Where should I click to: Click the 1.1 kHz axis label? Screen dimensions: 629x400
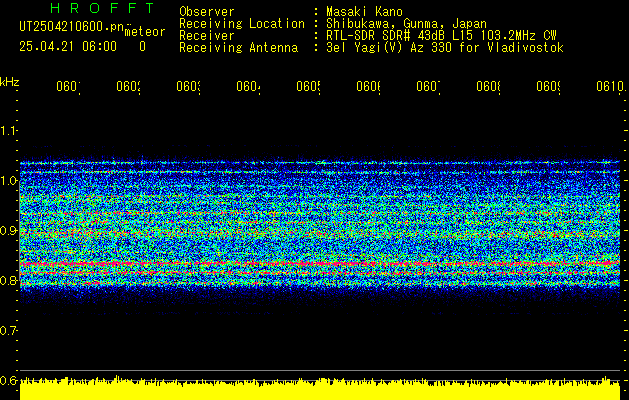pos(8,130)
